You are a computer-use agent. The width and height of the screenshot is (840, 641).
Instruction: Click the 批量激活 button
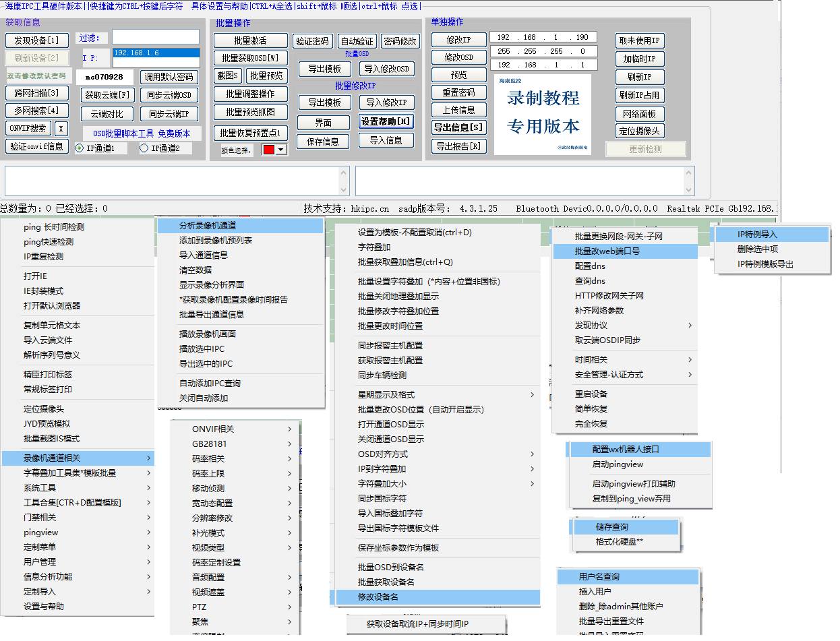(x=251, y=40)
